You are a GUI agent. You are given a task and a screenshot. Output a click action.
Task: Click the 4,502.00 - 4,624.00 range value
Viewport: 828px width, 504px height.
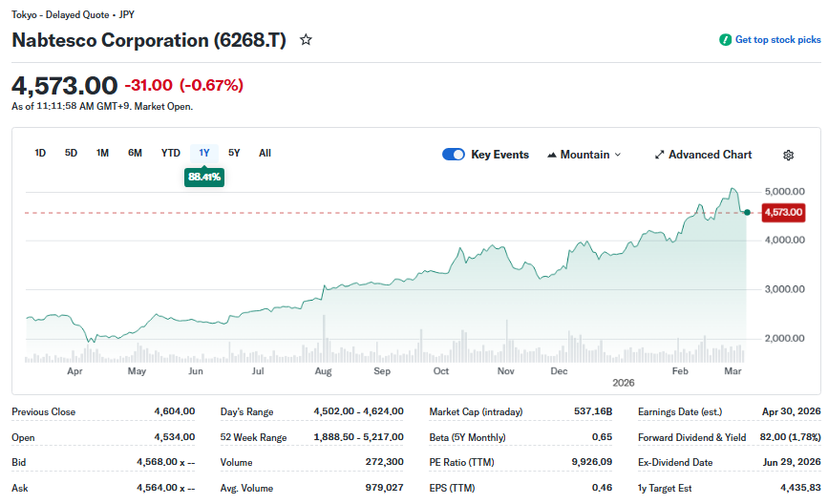[x=358, y=411]
